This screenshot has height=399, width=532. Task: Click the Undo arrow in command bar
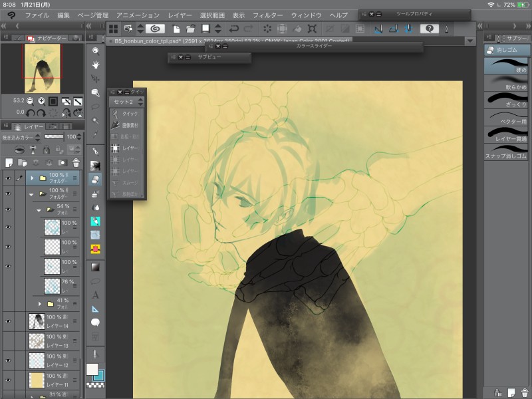point(233,29)
